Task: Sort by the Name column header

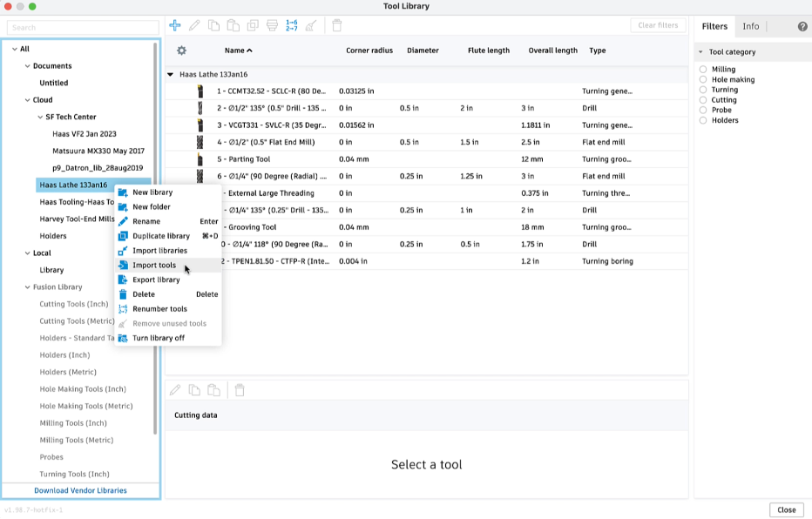Action: 238,51
